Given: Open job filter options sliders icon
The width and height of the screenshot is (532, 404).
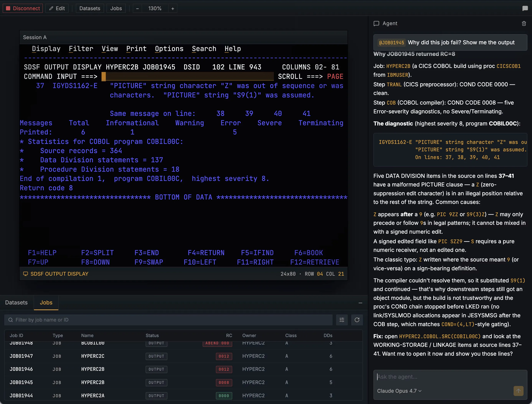Looking at the screenshot, I should click(342, 320).
